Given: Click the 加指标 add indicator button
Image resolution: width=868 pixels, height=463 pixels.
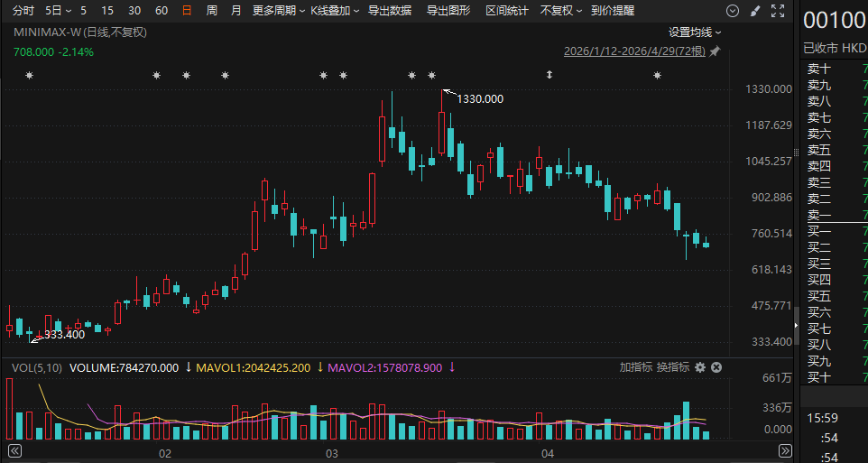Looking at the screenshot, I should [x=635, y=367].
